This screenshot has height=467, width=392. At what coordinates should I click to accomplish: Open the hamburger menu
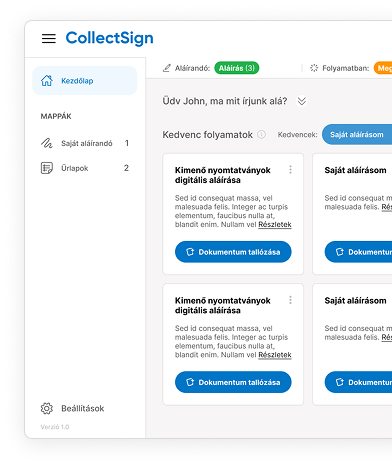tap(49, 38)
